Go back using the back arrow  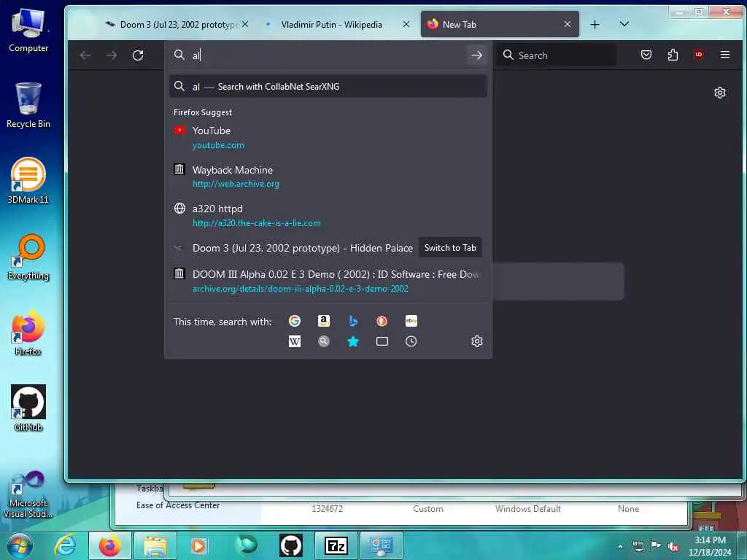[85, 55]
